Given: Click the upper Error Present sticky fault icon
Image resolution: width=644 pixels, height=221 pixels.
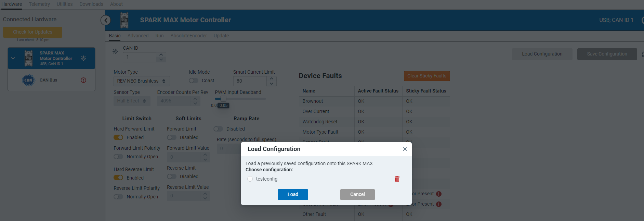Looking at the screenshot, I should 439,194.
